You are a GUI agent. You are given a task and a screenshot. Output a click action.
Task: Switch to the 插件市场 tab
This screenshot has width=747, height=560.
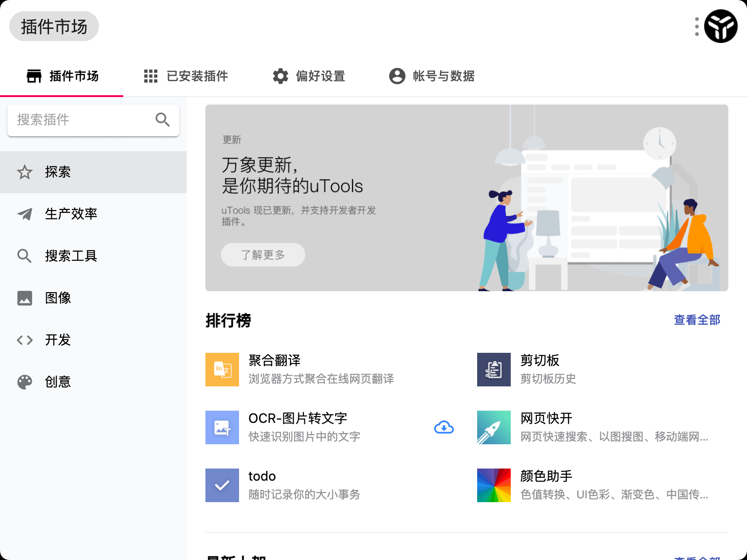tap(62, 76)
